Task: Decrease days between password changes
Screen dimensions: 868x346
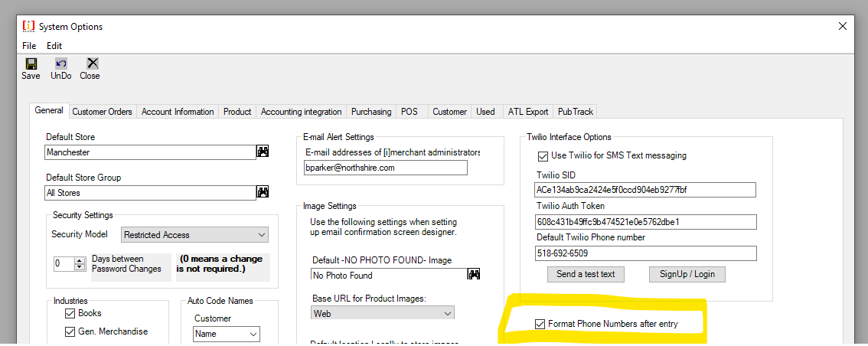Action: (80, 267)
